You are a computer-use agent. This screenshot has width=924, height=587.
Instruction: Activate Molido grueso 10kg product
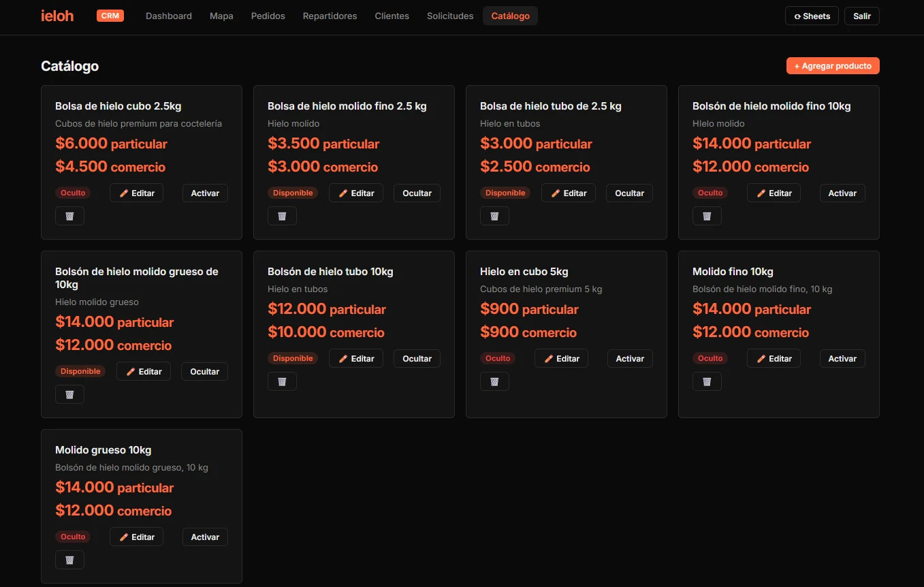pos(205,537)
